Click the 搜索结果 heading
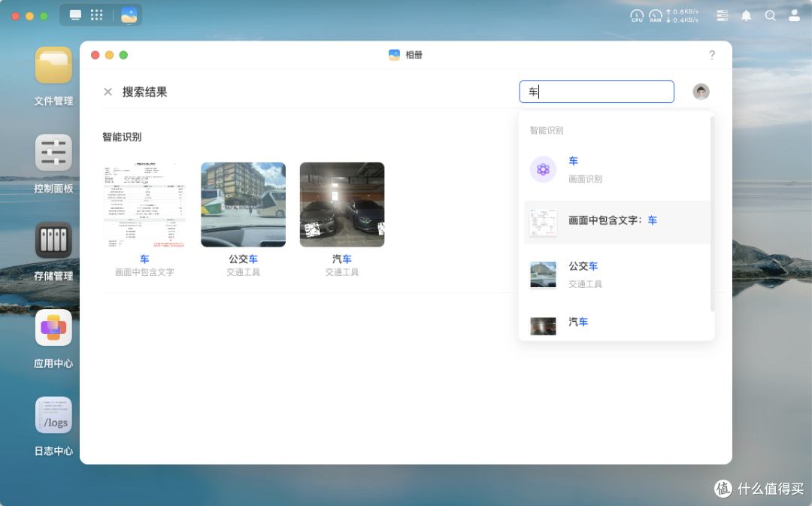The image size is (812, 506). tap(144, 92)
